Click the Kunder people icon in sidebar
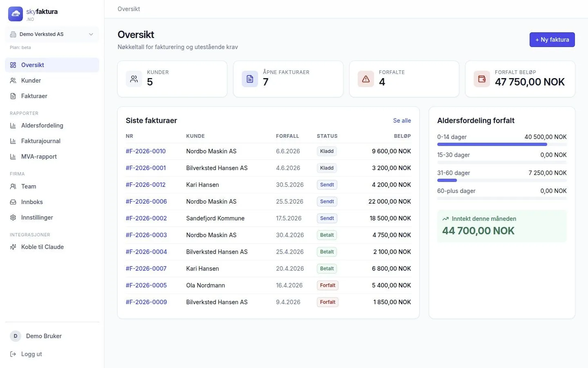Image resolution: width=588 pixels, height=368 pixels. tap(13, 81)
